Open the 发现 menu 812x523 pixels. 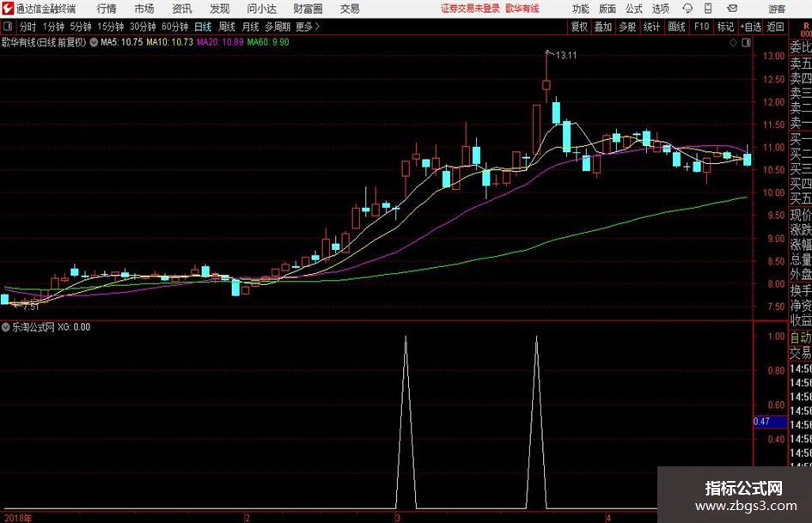(220, 9)
